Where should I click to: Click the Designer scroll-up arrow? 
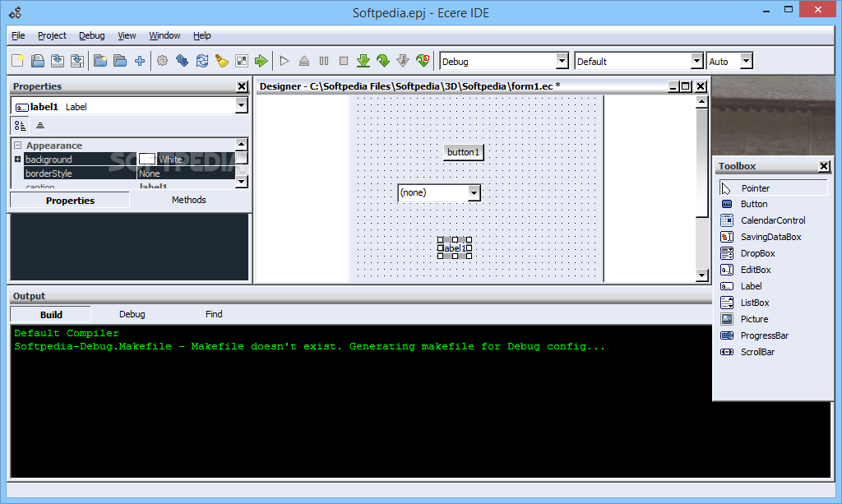701,102
